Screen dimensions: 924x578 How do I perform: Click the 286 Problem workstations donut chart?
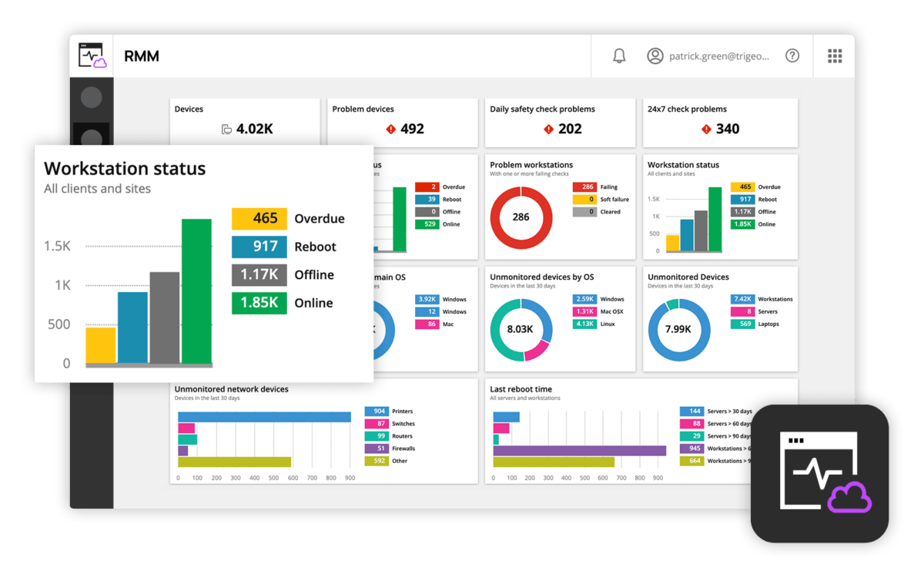point(521,217)
